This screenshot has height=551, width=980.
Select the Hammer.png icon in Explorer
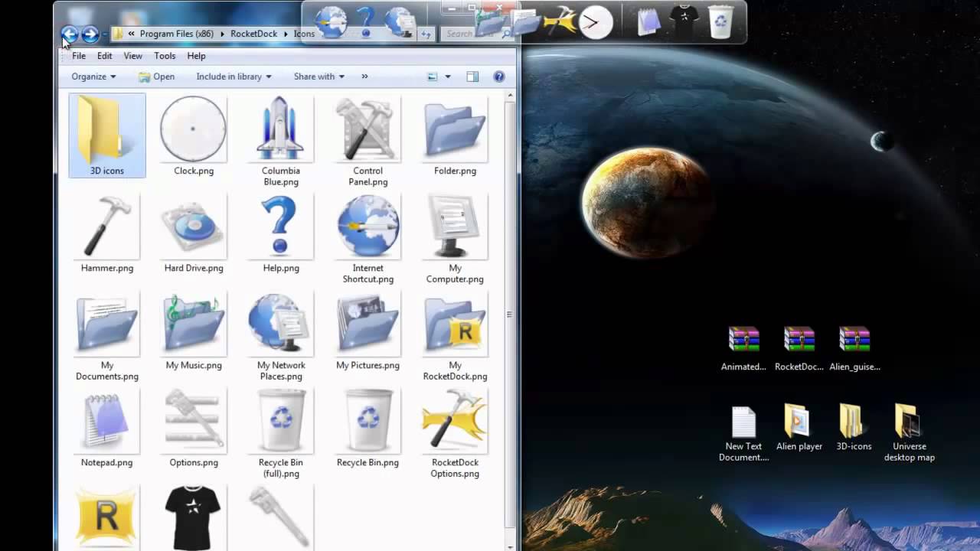pyautogui.click(x=106, y=226)
